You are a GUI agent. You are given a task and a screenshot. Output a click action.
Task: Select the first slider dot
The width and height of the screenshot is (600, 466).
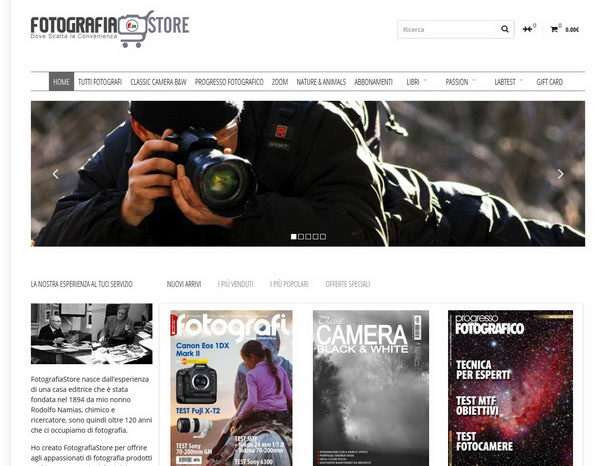click(x=293, y=237)
